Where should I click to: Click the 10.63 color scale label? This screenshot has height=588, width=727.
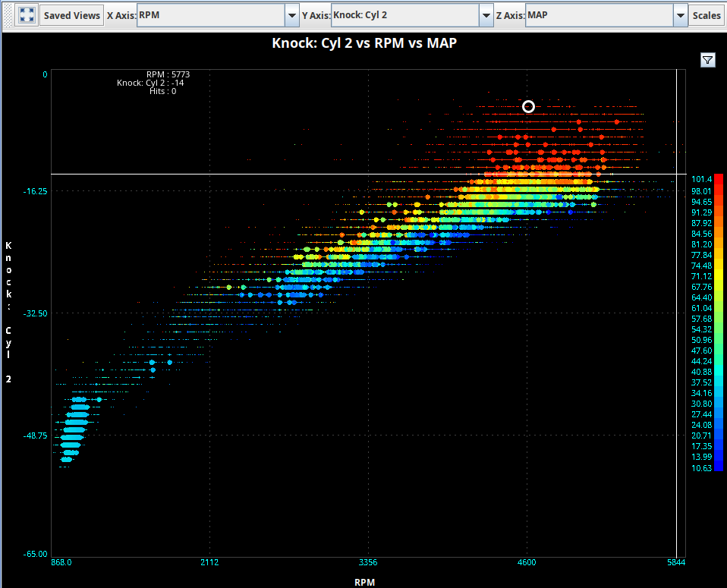point(701,468)
